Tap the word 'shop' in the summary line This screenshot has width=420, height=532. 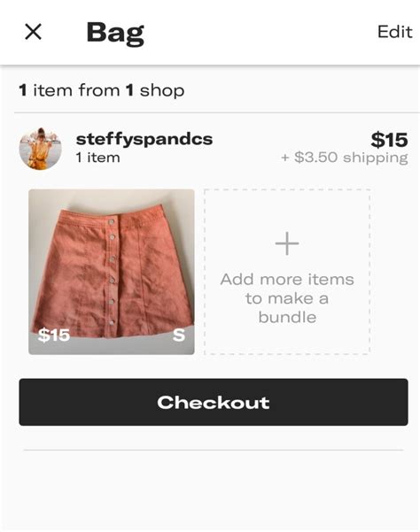point(162,91)
